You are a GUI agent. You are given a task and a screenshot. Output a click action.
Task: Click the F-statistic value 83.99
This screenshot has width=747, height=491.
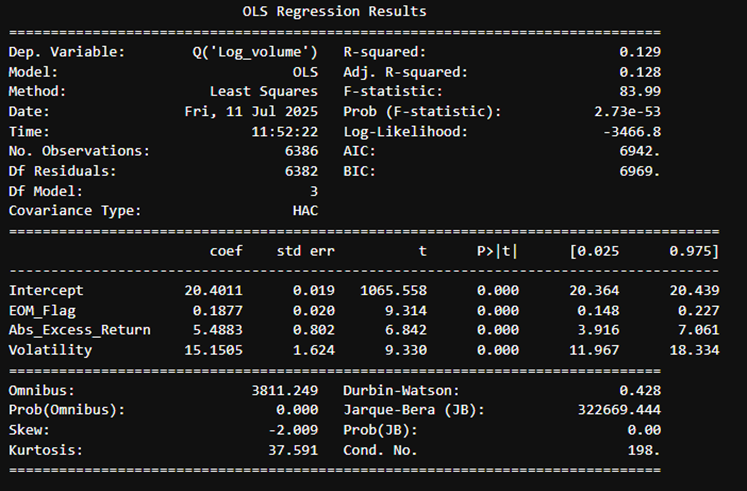(x=639, y=92)
